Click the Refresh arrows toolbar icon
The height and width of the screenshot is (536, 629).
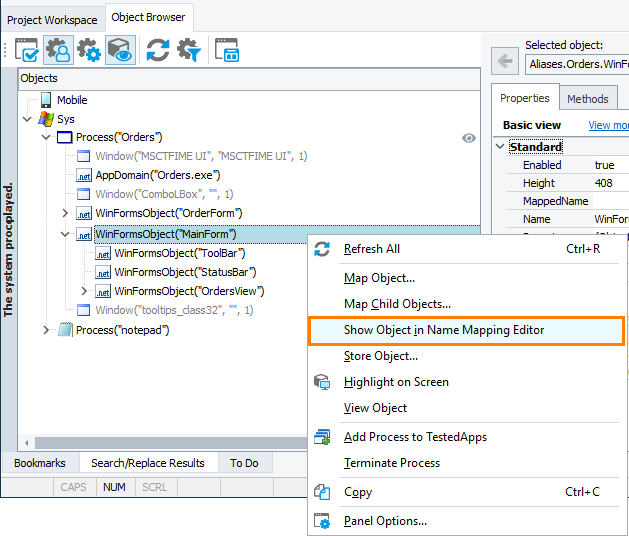click(158, 50)
